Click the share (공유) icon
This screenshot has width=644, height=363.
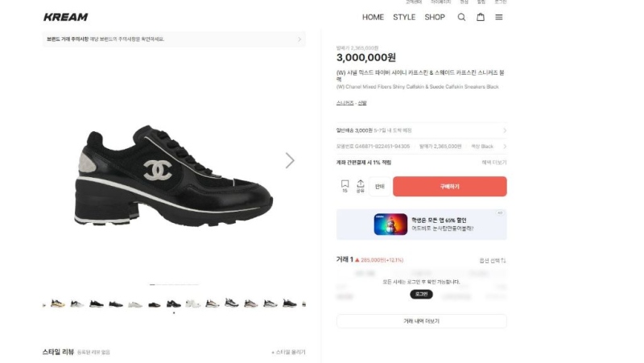tap(361, 186)
